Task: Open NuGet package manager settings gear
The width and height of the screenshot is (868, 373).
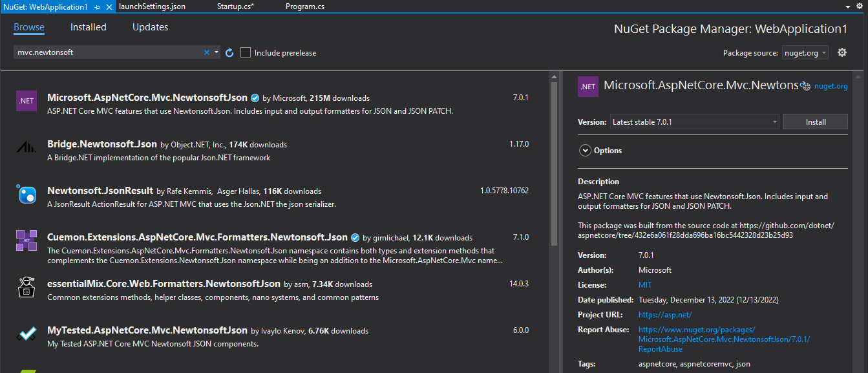Action: (x=843, y=52)
